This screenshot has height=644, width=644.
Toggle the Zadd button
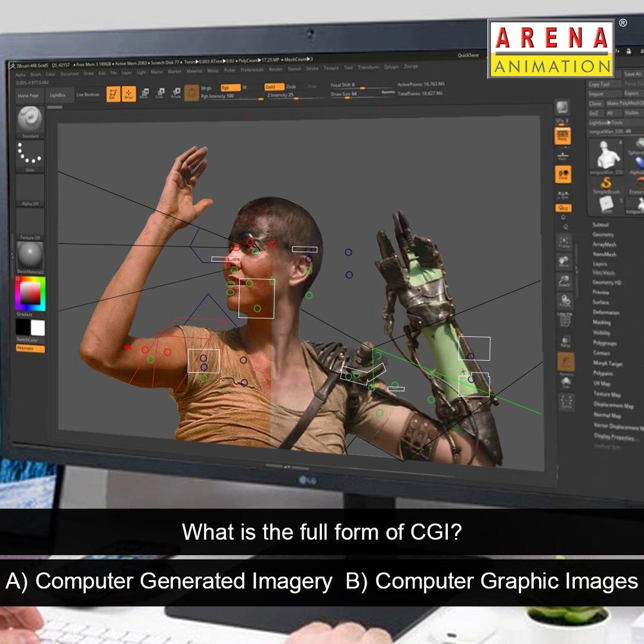coord(274,87)
